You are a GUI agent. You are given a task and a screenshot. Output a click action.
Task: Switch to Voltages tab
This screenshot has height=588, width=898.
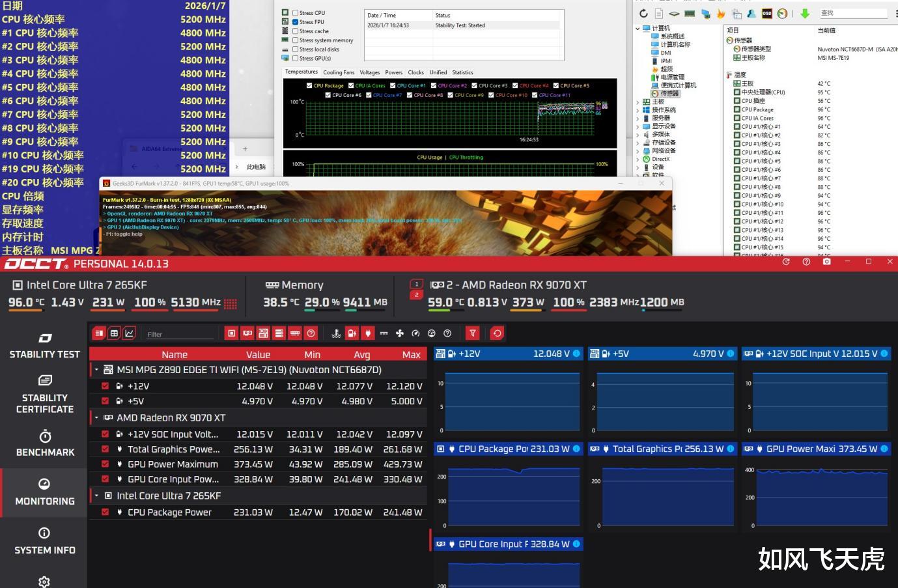[x=370, y=72]
